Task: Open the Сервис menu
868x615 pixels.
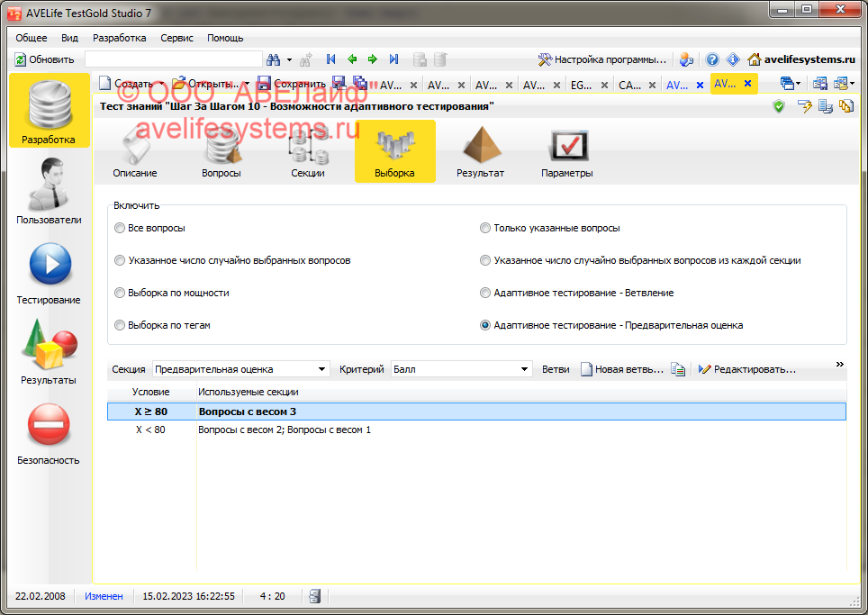Action: point(176,39)
